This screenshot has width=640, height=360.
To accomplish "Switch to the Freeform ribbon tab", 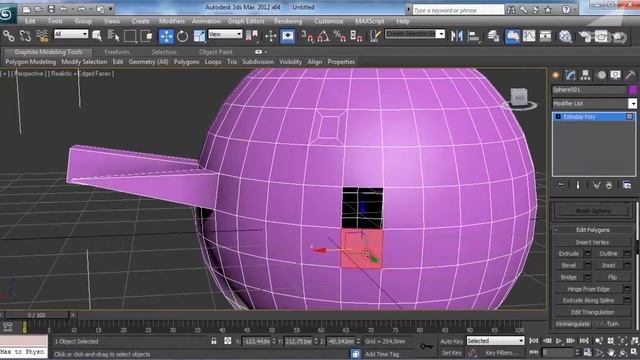I will (117, 52).
